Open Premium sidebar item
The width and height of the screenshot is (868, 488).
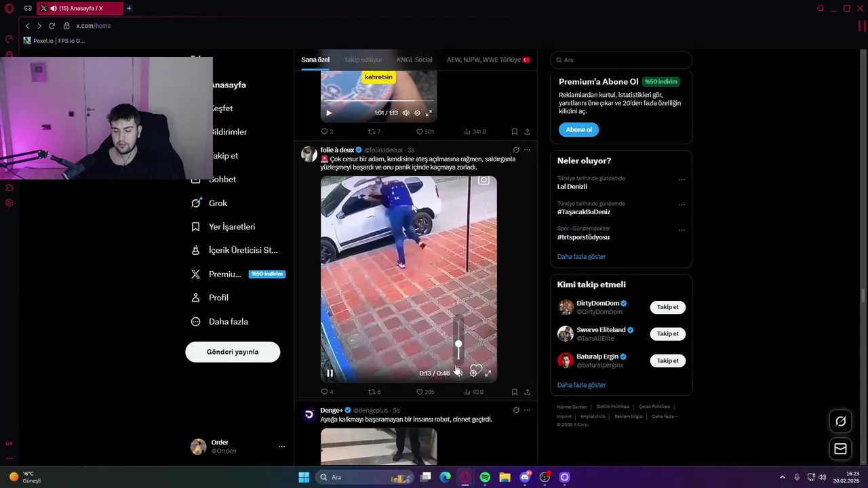point(237,274)
